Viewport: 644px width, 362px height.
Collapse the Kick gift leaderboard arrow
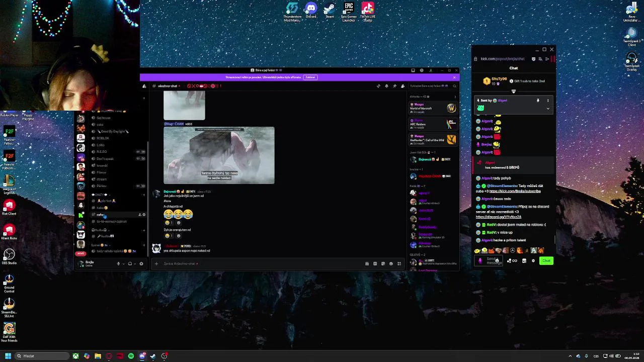[514, 92]
